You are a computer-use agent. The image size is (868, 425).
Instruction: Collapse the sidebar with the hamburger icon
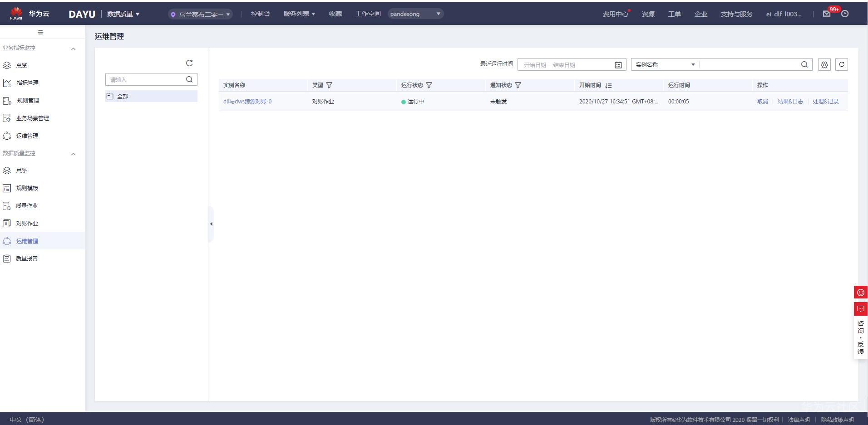40,32
